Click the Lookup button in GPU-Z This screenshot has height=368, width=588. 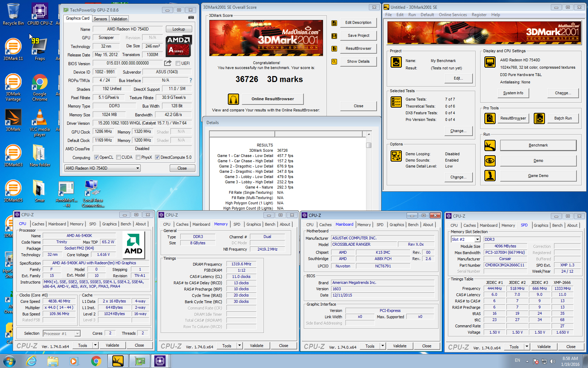tap(178, 29)
